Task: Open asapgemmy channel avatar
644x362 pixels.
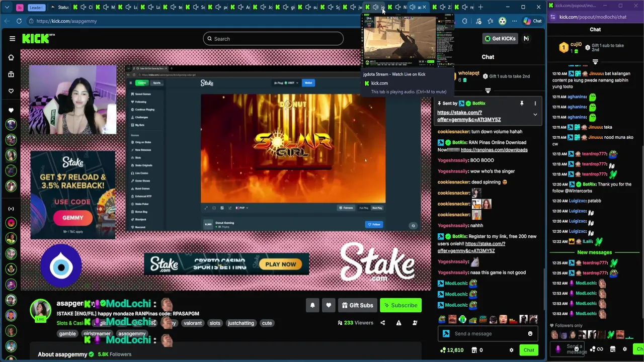Action: 40,311
